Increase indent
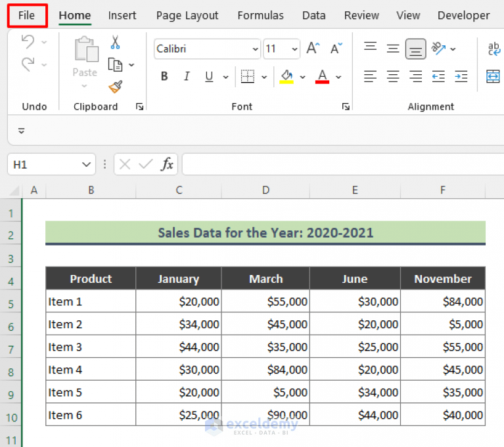 (x=461, y=76)
